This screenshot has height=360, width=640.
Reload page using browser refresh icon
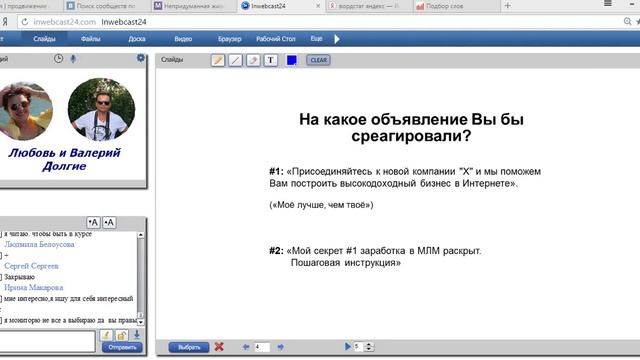(x=24, y=22)
